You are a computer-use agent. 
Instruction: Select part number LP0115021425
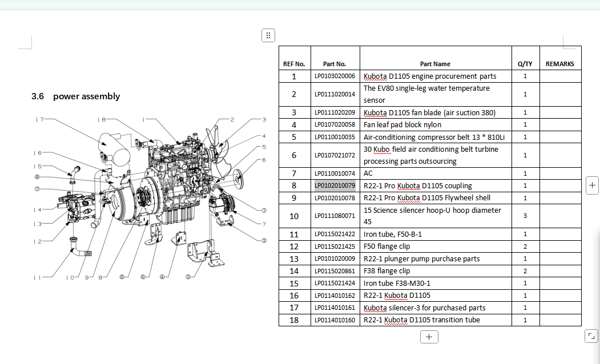[335, 246]
